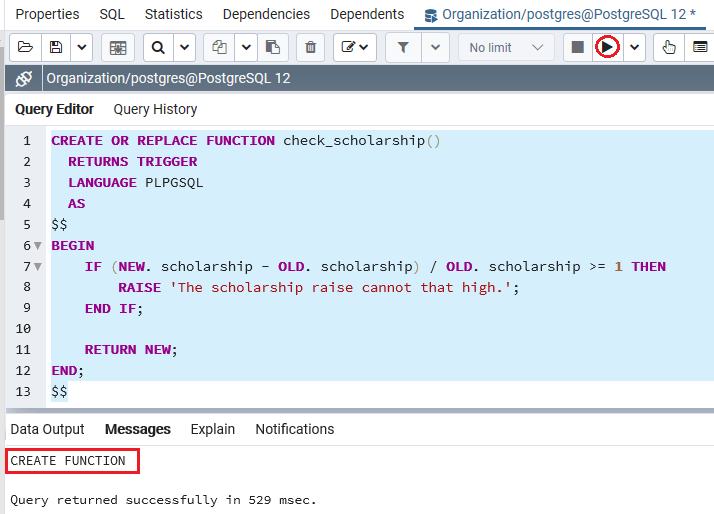714x514 pixels.
Task: Click the delete trash can icon
Action: (311, 47)
